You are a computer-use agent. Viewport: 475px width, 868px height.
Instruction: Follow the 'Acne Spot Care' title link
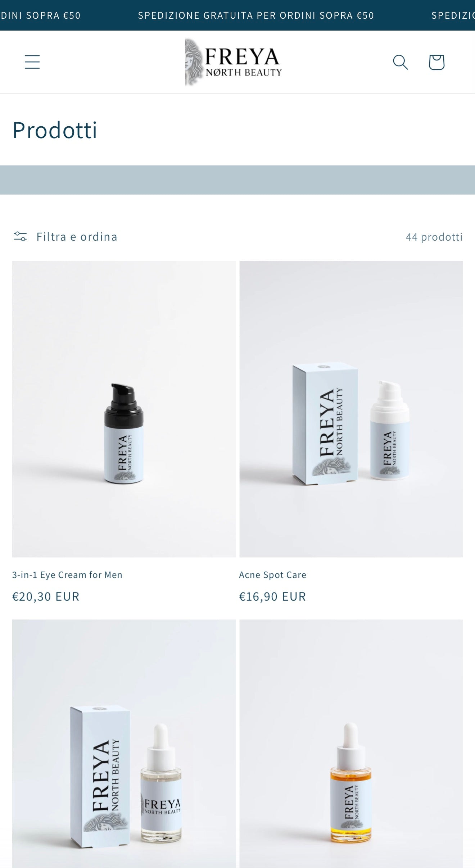point(273,575)
